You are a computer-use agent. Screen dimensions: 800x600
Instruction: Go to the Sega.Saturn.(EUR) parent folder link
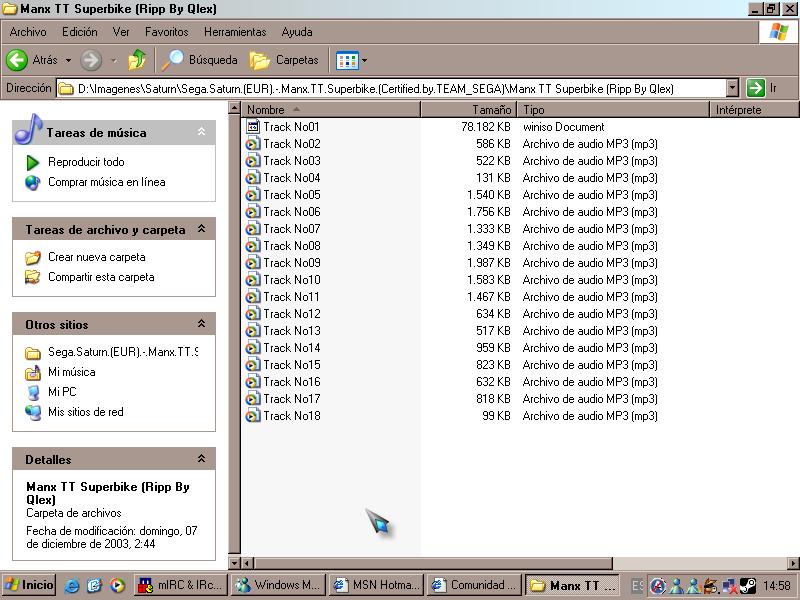[123, 352]
